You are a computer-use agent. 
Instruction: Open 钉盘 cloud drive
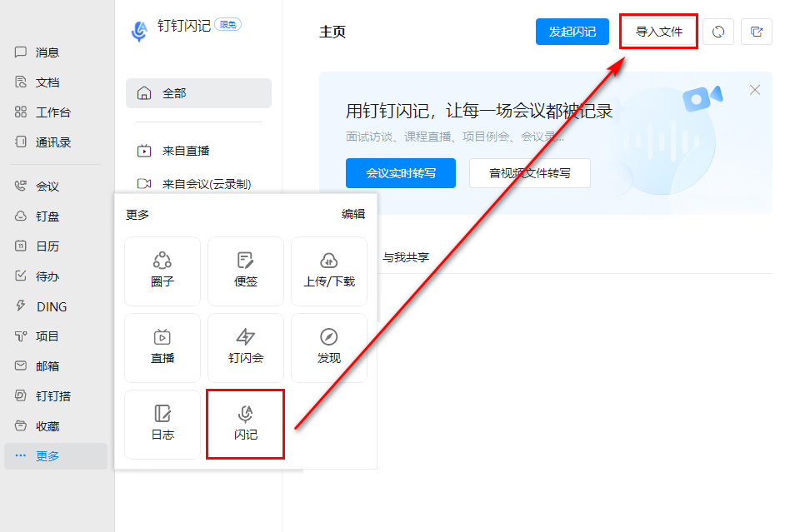[37, 216]
